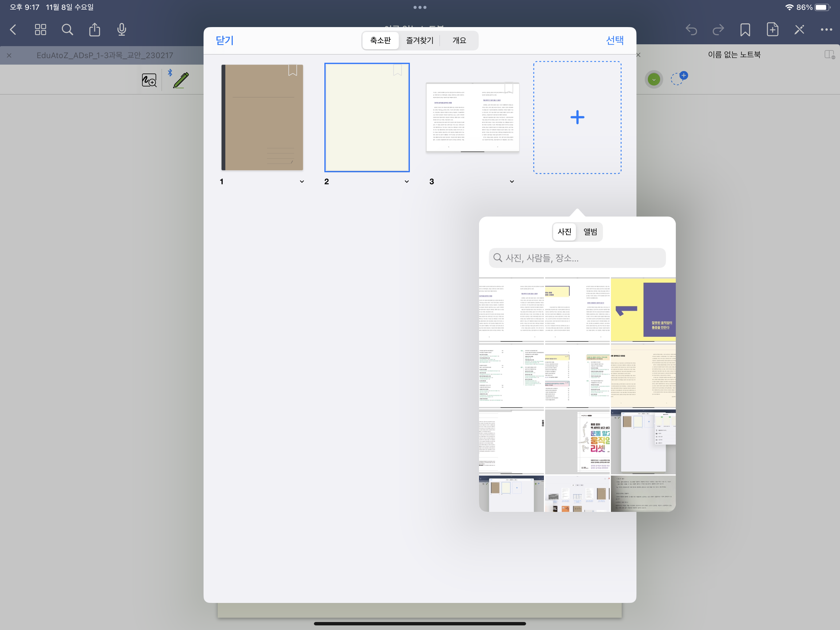Image resolution: width=840 pixels, height=630 pixels.
Task: Open the share/export icon
Action: click(x=95, y=30)
